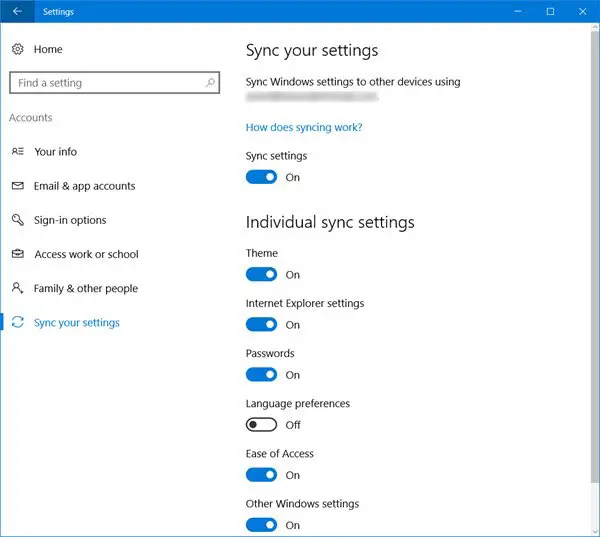Click the Access work or school briefcase icon
Viewport: 600px width, 537px height.
17,254
